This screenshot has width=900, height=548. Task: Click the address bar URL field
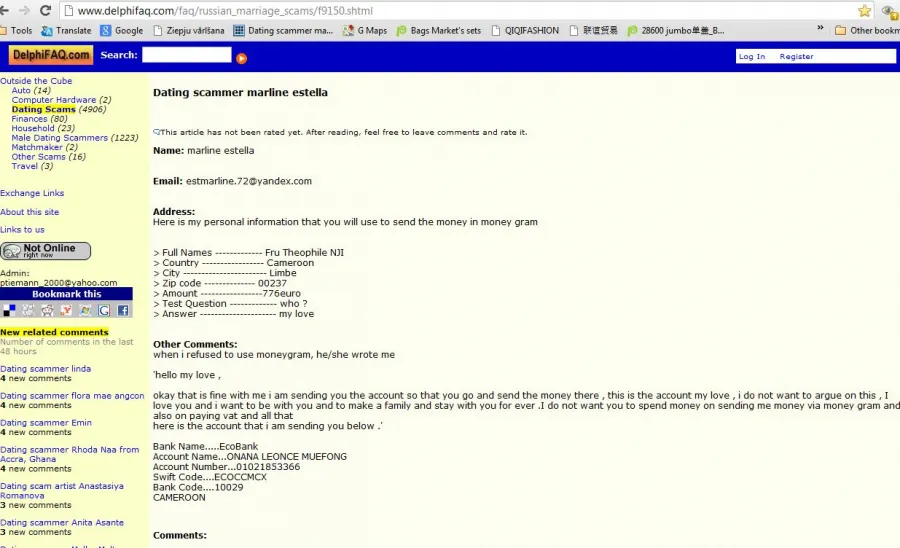coord(459,10)
